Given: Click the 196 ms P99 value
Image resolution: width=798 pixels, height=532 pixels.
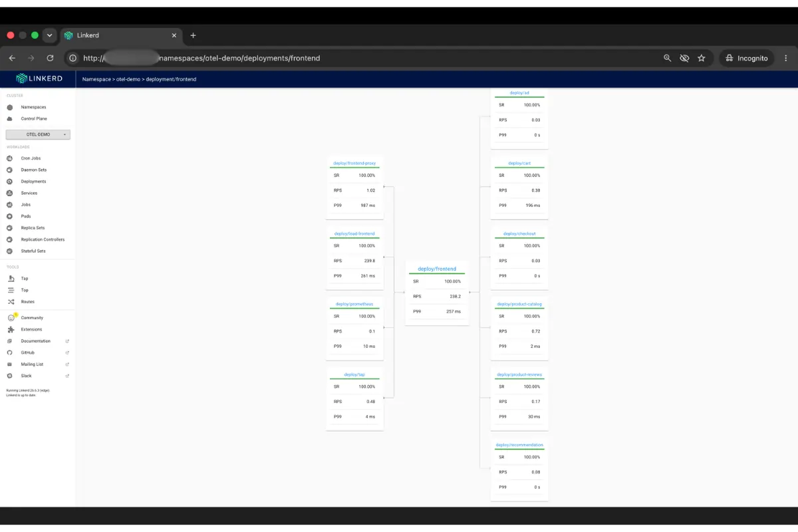Looking at the screenshot, I should coord(533,205).
